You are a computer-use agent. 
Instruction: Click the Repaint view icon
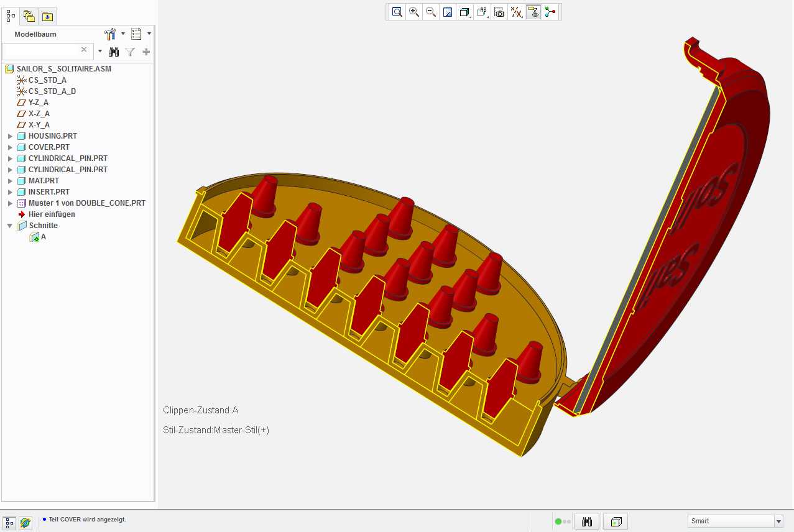pos(447,12)
